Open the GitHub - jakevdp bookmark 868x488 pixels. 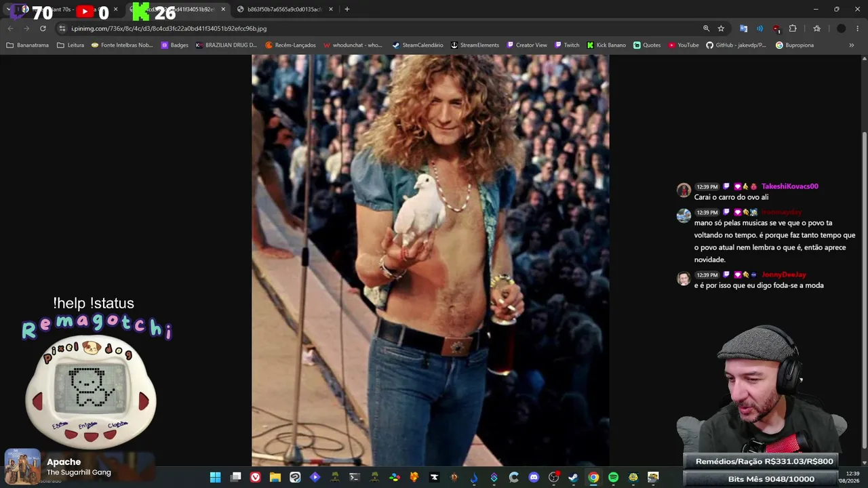pyautogui.click(x=736, y=45)
